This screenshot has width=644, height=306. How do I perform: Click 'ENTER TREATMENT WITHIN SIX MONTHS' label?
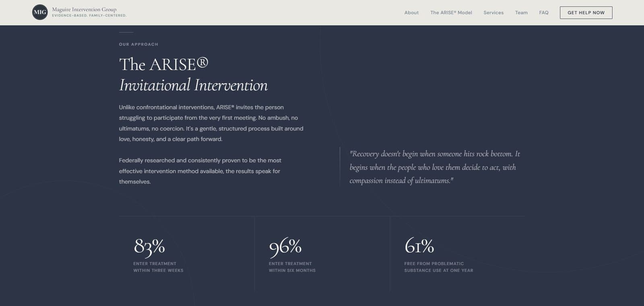point(292,267)
